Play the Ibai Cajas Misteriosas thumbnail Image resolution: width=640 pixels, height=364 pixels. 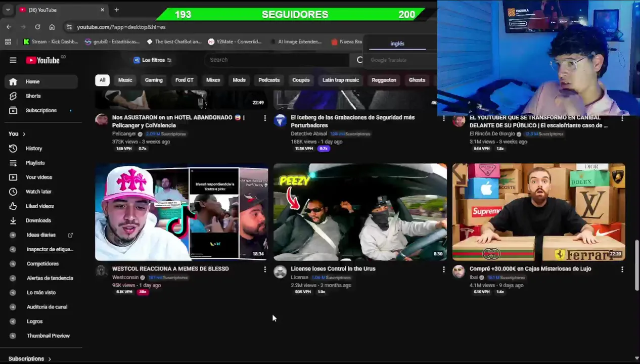538,212
